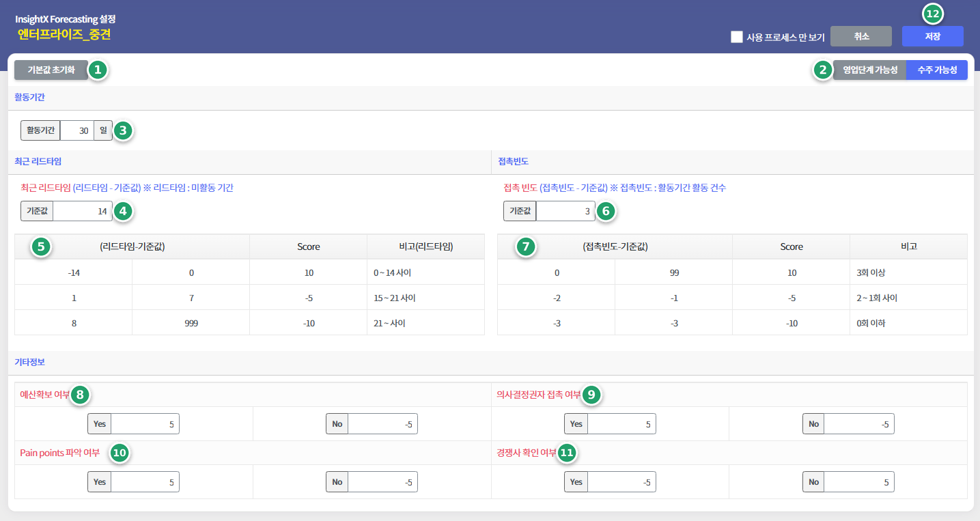Set 예산확보 여부 No score field

[x=382, y=424]
